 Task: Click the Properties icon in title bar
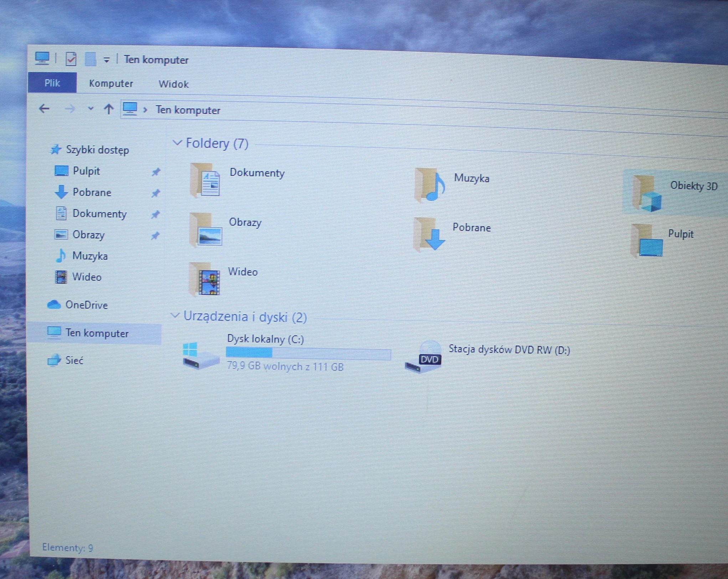(x=71, y=59)
